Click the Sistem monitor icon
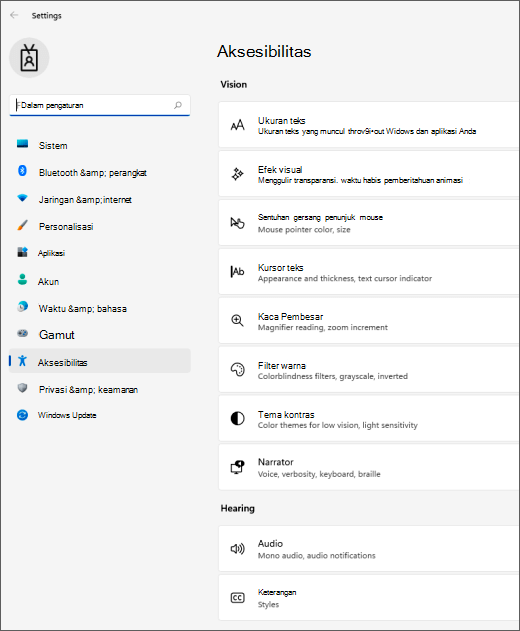Viewport: 520px width, 631px height. click(23, 144)
